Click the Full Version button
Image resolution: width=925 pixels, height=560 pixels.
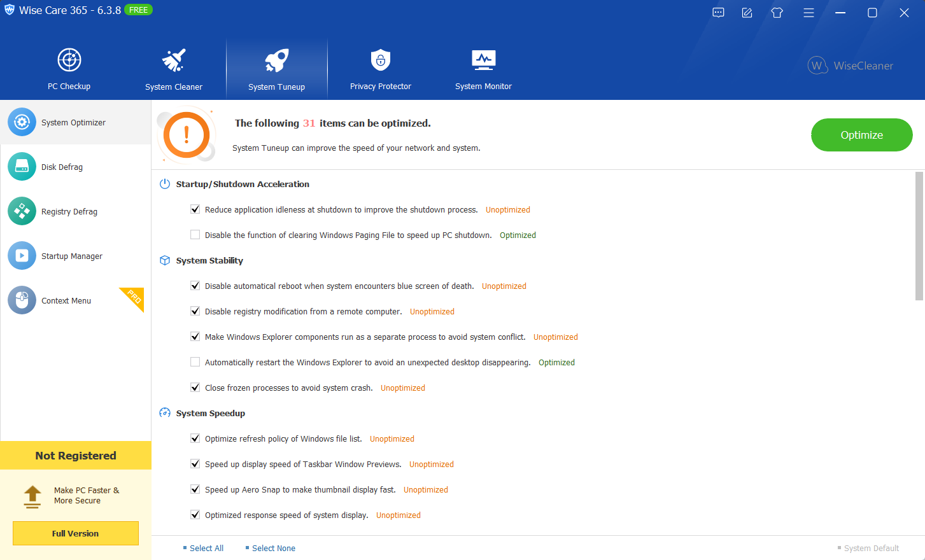pos(76,533)
